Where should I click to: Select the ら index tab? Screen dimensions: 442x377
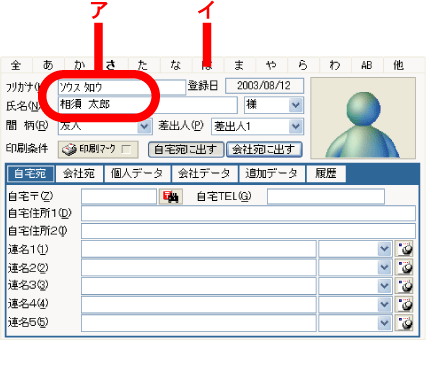pyautogui.click(x=303, y=65)
